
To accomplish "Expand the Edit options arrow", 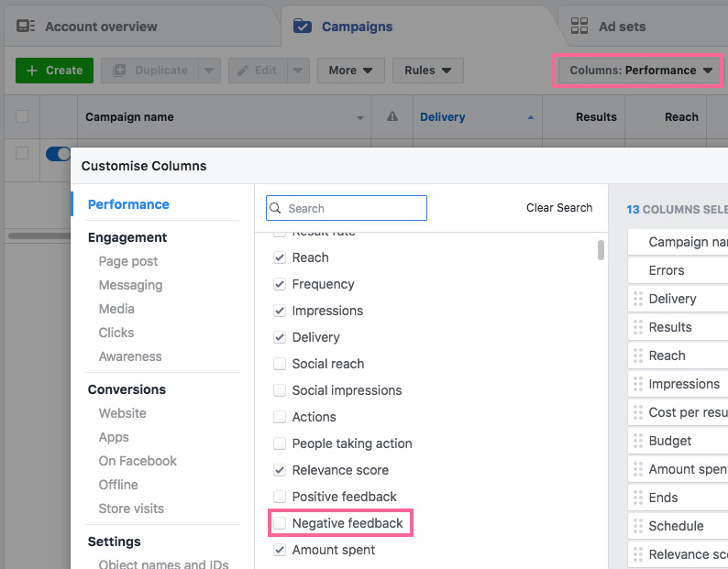I will click(298, 70).
